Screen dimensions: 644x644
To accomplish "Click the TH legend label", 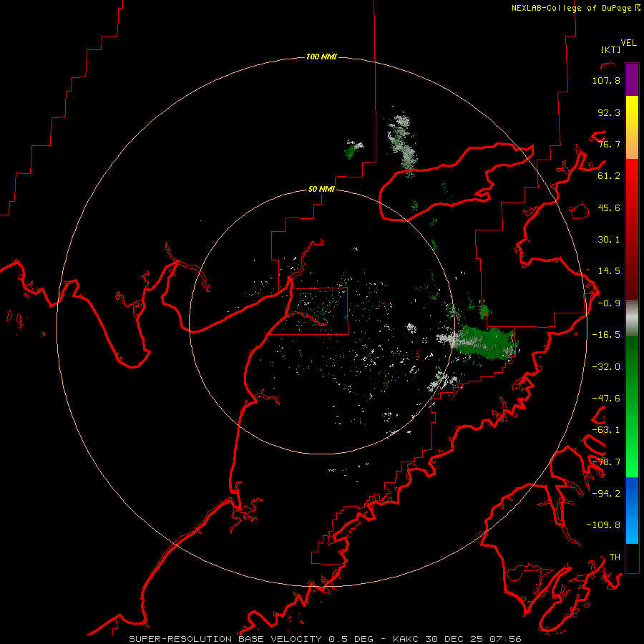I will (x=615, y=557).
